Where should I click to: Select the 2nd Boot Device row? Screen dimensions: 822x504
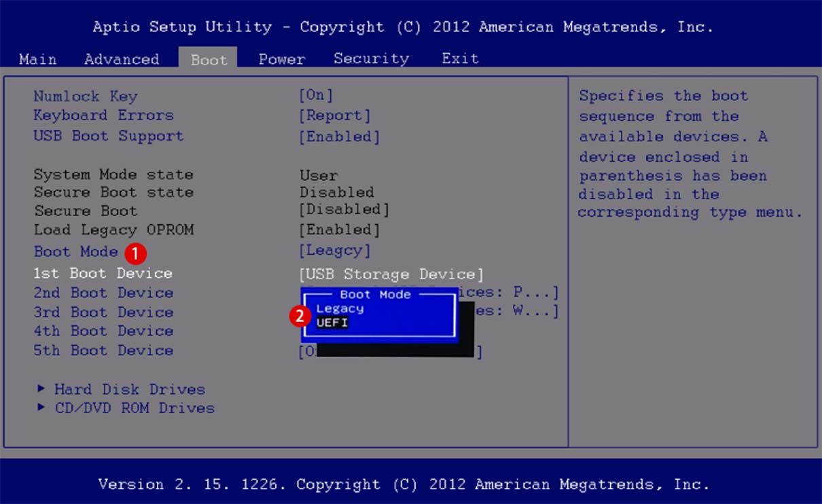point(103,293)
